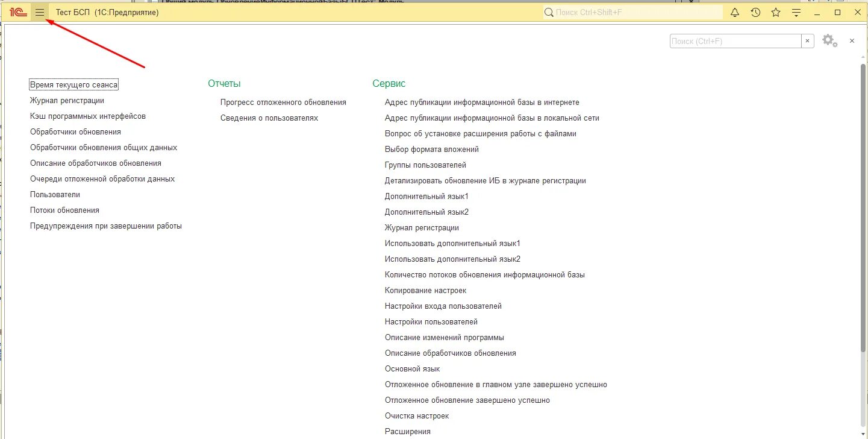Screen dimensions: 868x439
Task: Focus the global search Ctrl+Shift+F field
Action: 633,12
